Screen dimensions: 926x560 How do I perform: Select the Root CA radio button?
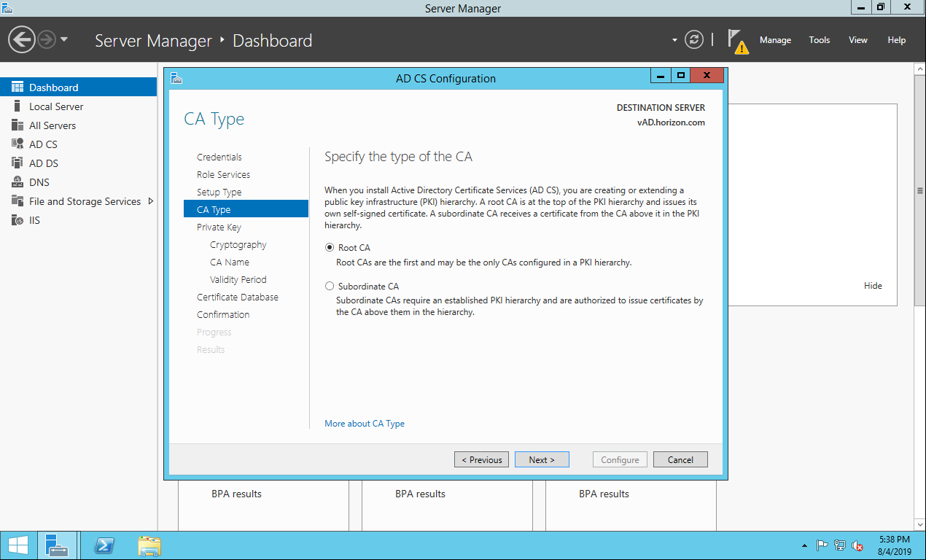[330, 248]
